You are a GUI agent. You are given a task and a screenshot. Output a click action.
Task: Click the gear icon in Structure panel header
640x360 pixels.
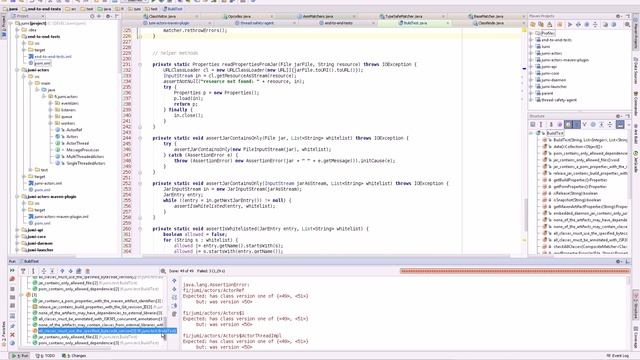tap(619, 116)
